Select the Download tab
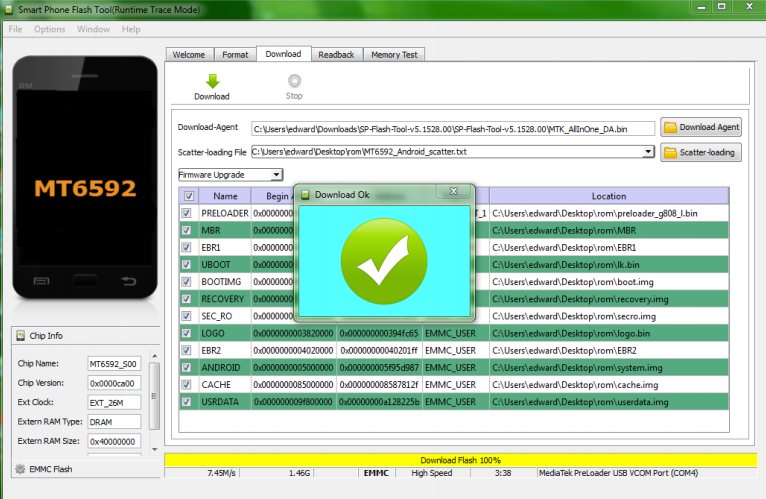766x499 pixels. (x=283, y=54)
